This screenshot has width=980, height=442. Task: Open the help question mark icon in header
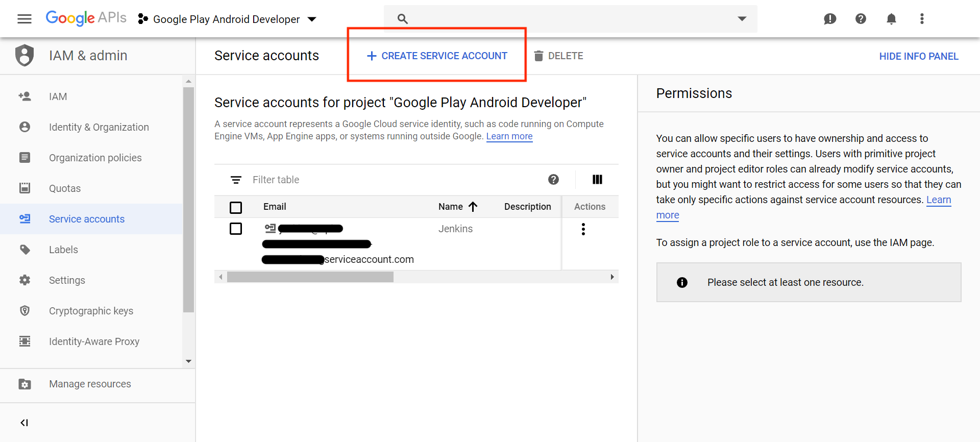click(861, 19)
